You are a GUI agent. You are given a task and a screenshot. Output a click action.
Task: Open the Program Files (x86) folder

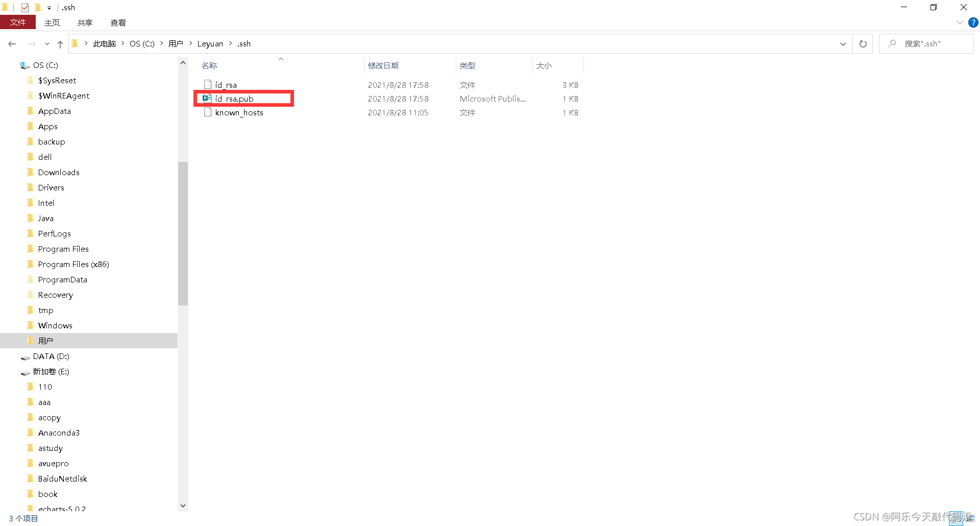coord(73,265)
